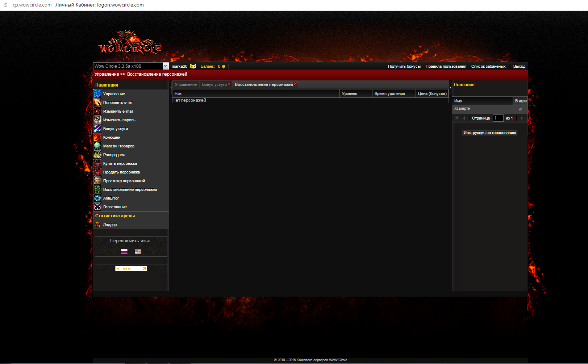Switch language using the US flag
588x364 pixels.
pyautogui.click(x=138, y=251)
